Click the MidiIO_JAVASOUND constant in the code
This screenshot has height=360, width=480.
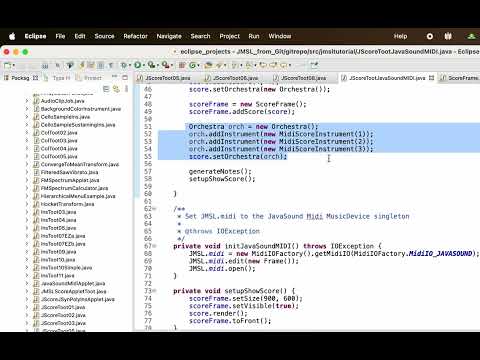click(440, 253)
